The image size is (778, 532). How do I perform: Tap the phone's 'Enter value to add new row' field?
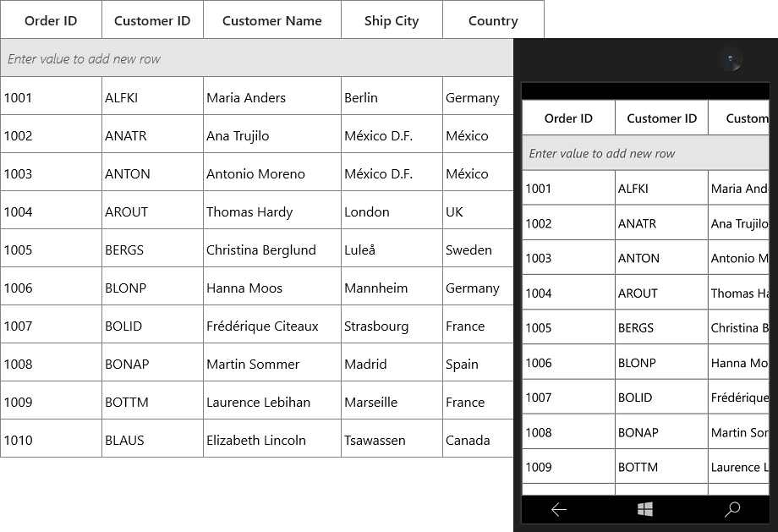point(645,153)
